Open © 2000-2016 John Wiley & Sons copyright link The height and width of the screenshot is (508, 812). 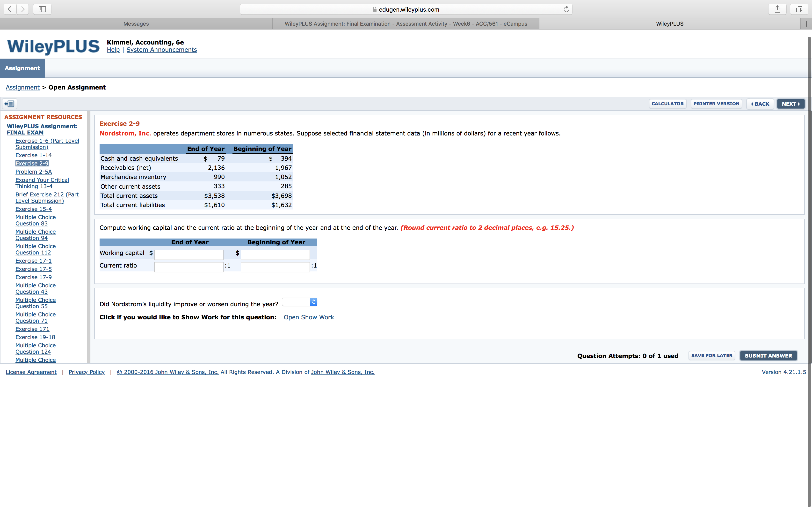click(168, 372)
